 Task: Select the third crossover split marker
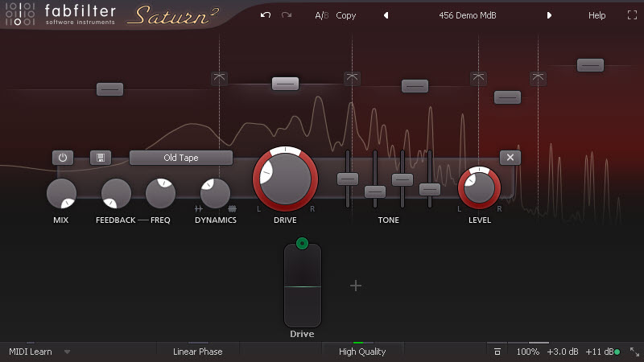(x=478, y=77)
